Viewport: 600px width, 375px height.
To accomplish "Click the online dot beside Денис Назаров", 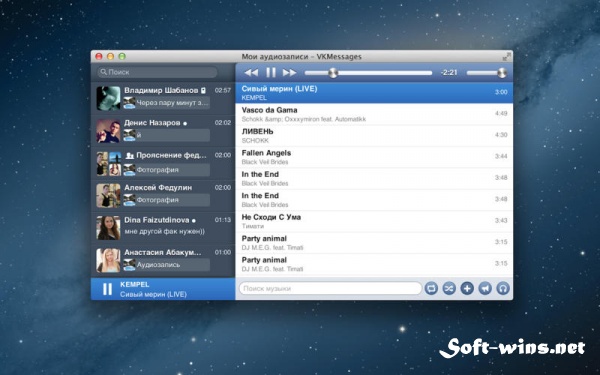I will point(185,123).
